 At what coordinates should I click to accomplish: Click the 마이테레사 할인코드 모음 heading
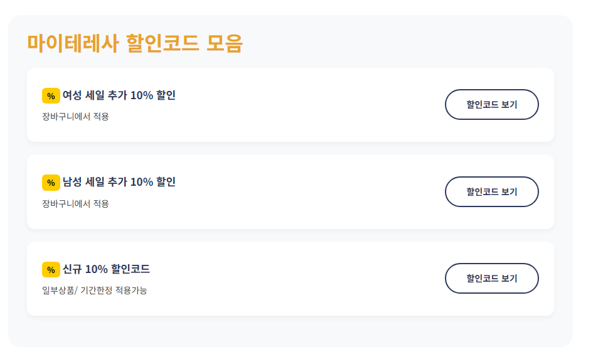135,43
